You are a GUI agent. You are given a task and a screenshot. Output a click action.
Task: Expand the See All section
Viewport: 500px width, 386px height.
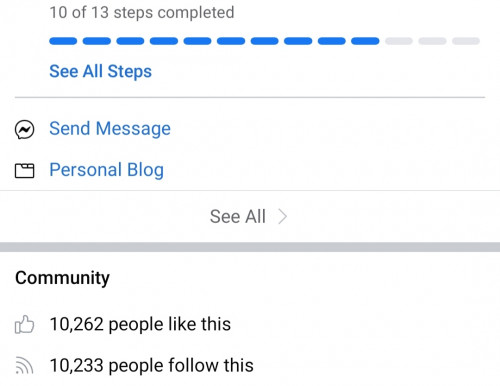tap(249, 217)
